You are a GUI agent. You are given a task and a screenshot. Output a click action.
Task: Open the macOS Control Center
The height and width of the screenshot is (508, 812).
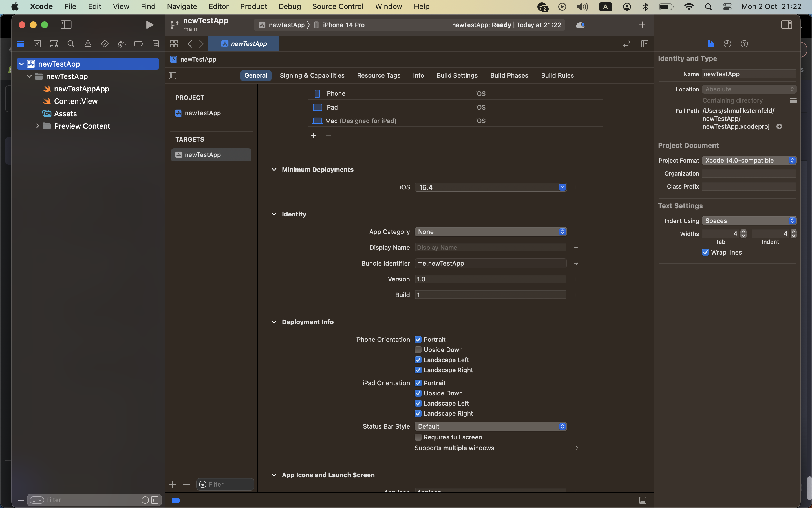click(x=727, y=7)
